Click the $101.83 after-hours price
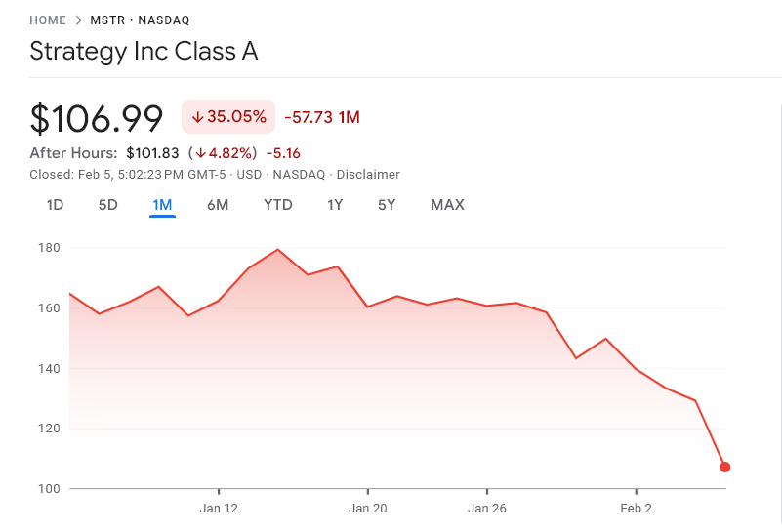Image resolution: width=782 pixels, height=532 pixels. (152, 153)
